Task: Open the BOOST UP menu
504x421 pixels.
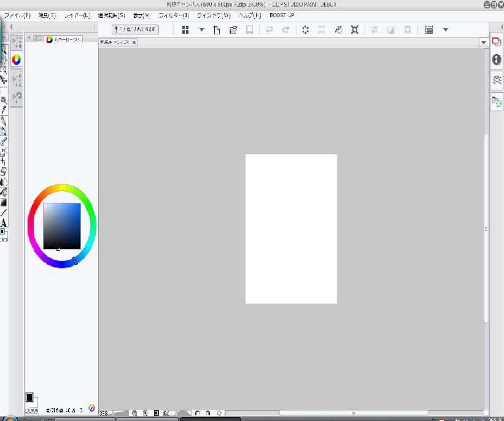Action: click(x=282, y=15)
